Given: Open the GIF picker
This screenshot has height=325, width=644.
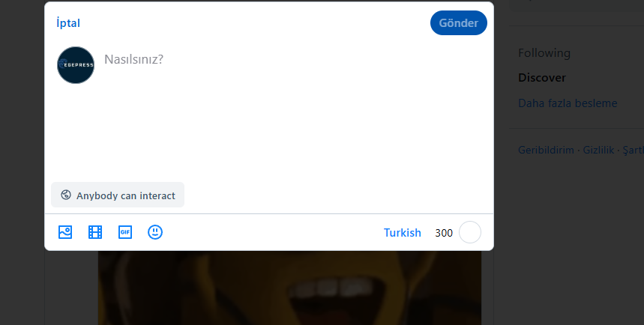Looking at the screenshot, I should coord(125,232).
